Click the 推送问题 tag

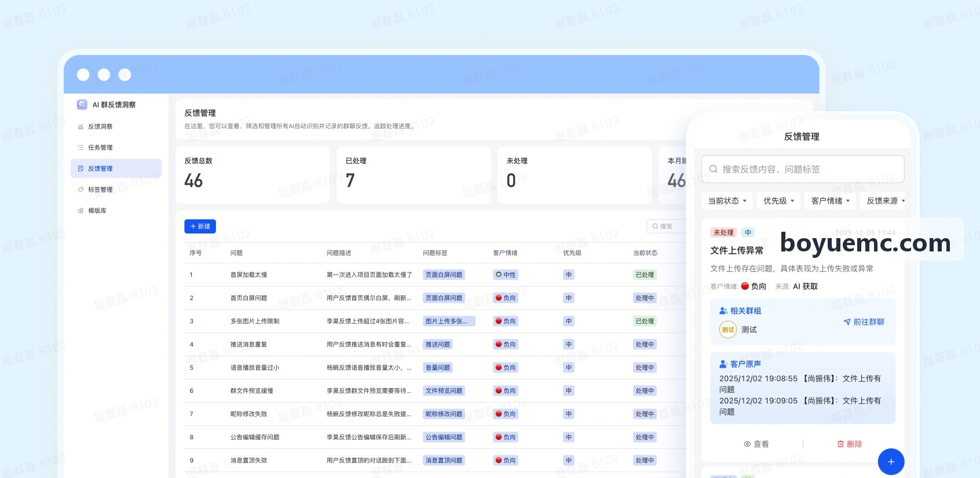[438, 344]
